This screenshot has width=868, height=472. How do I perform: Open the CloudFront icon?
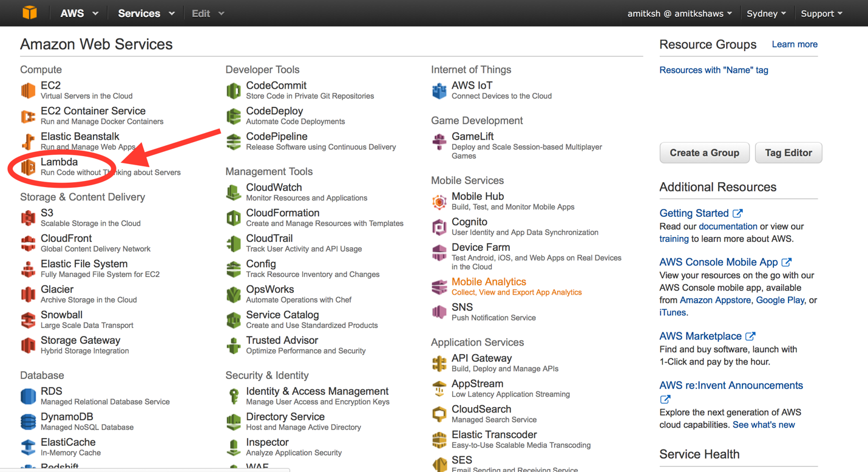[x=28, y=244]
